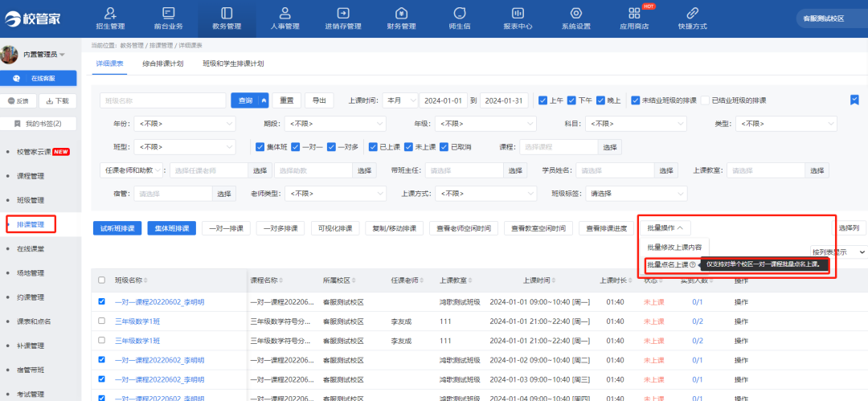Open the 师生信 message icon

click(459, 13)
